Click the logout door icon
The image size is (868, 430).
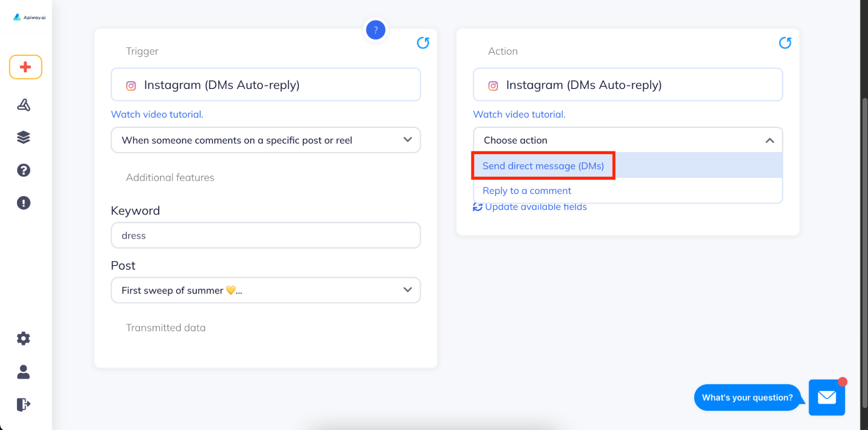click(23, 404)
